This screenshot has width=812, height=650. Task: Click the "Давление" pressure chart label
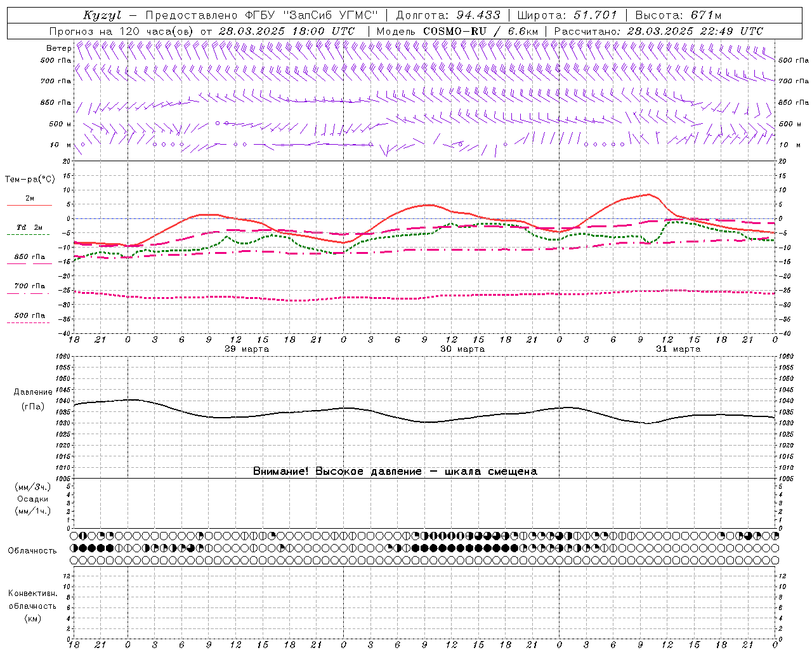33,392
